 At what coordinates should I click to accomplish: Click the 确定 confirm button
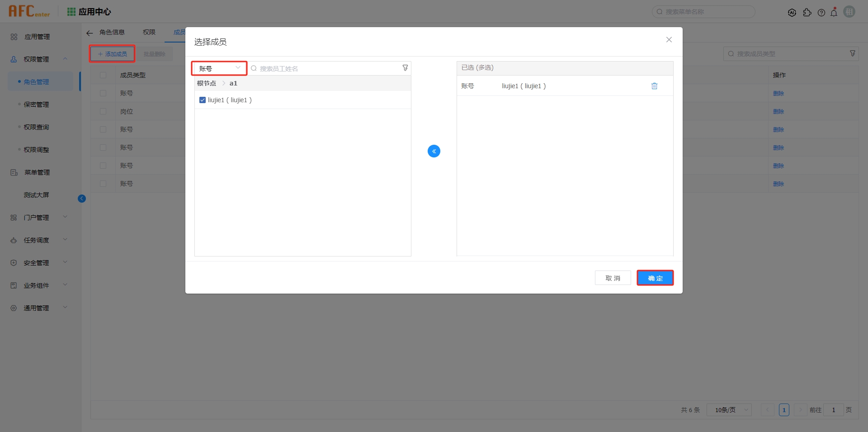655,278
